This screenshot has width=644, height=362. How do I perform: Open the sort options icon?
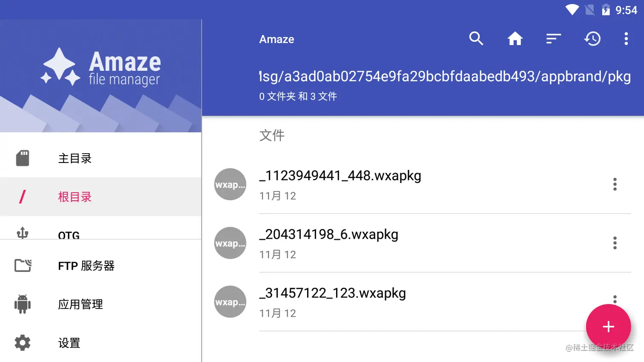pyautogui.click(x=554, y=39)
